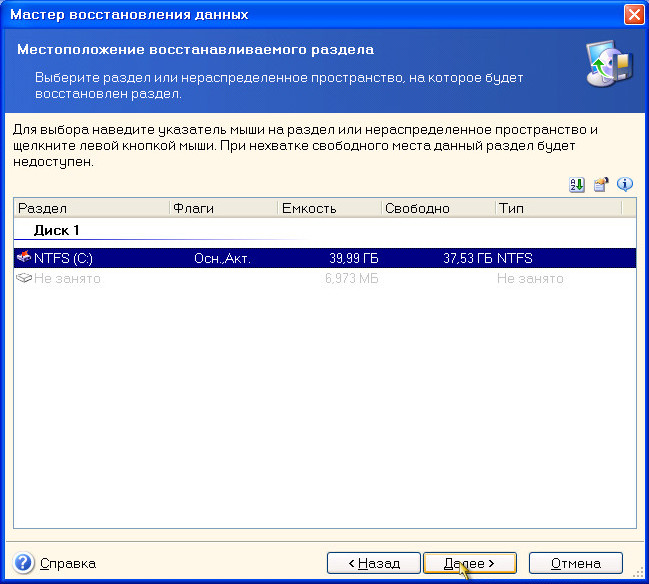This screenshot has height=584, width=649.
Task: Select the Диск 1 group heading
Action: 56,230
